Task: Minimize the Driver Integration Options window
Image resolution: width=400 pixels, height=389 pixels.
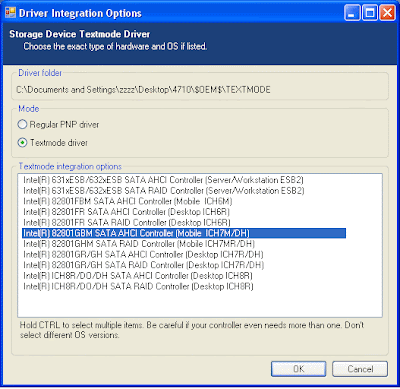Action: point(352,13)
